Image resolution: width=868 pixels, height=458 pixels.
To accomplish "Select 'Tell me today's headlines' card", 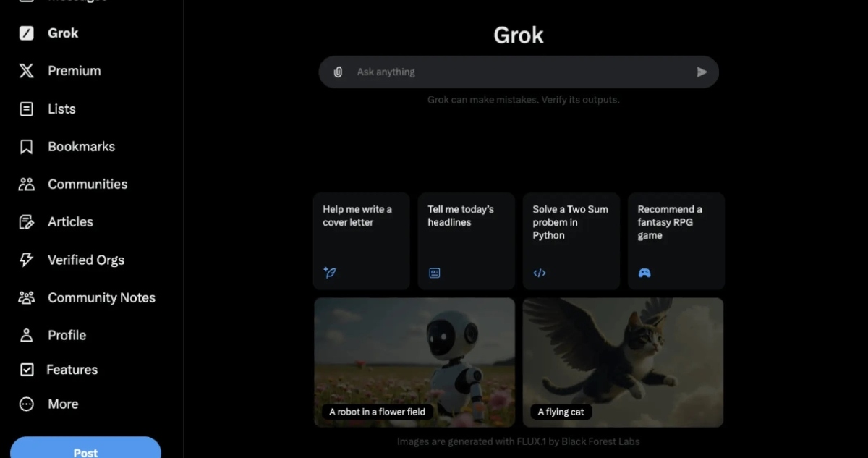I will coord(467,241).
